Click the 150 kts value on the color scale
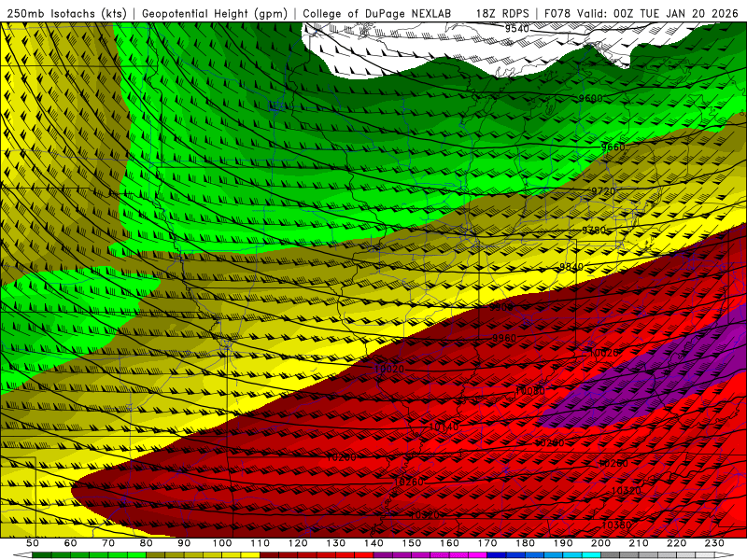Image resolution: width=747 pixels, height=560 pixels. [412, 543]
